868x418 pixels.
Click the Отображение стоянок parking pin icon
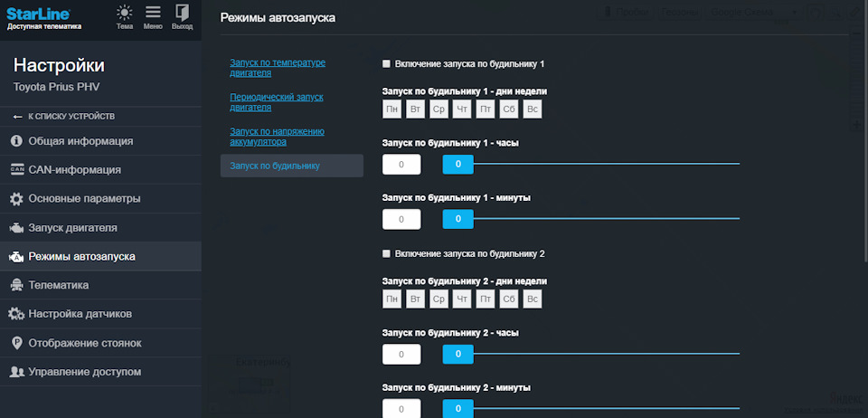pos(16,343)
